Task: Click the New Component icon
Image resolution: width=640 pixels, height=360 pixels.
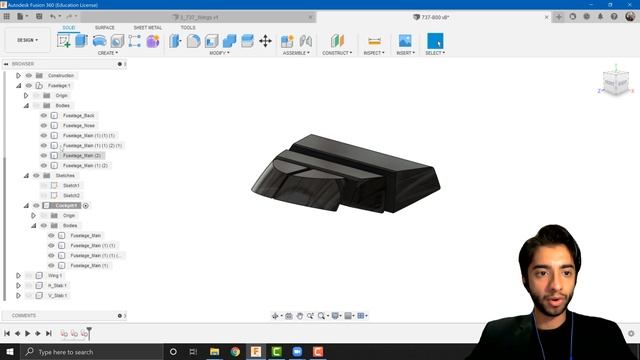Action: 287,41
